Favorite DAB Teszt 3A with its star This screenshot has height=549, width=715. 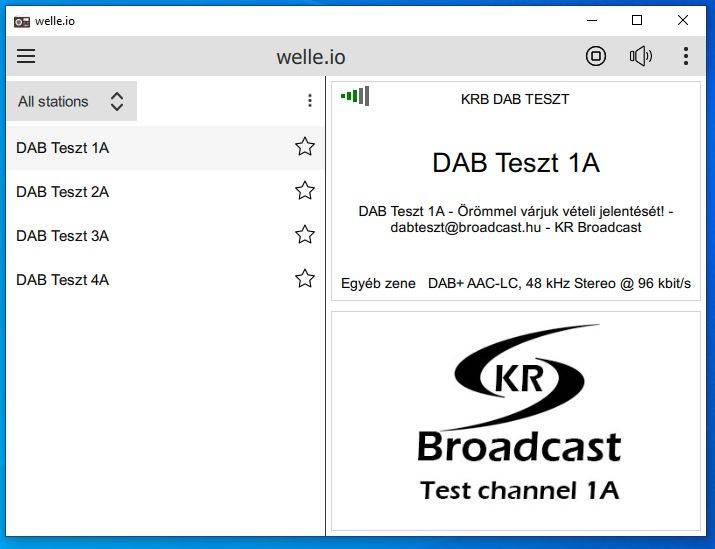click(305, 235)
